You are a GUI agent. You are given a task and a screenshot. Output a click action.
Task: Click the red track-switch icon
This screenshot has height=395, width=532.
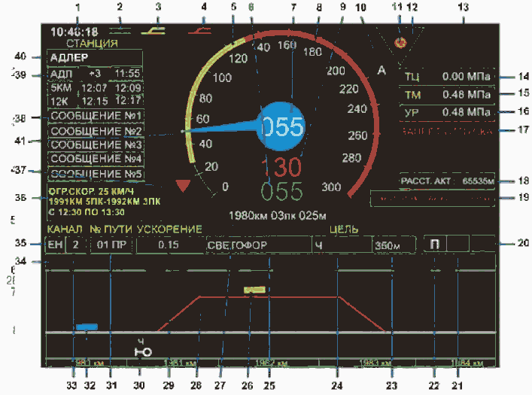[200, 31]
